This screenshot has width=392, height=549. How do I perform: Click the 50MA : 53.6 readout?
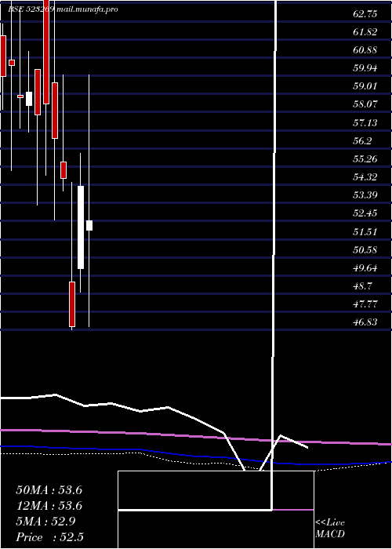point(49,490)
